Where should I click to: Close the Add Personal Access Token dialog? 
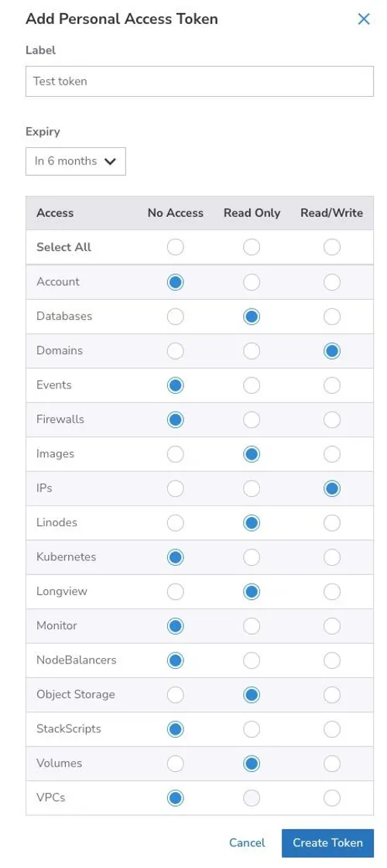pos(364,19)
